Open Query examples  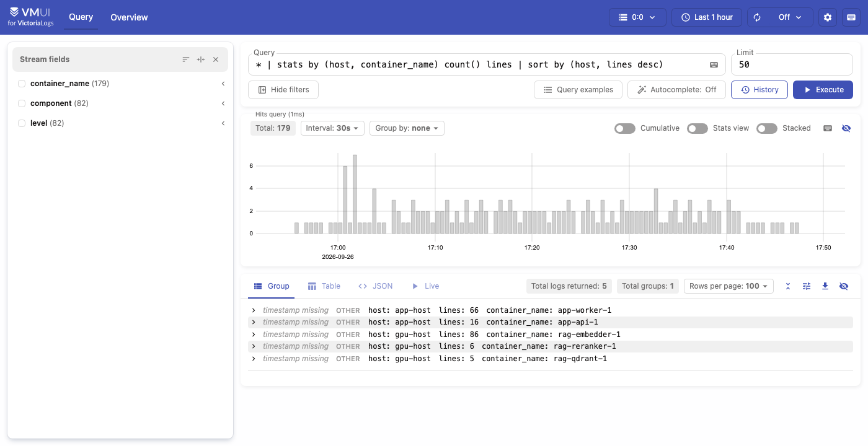(578, 90)
